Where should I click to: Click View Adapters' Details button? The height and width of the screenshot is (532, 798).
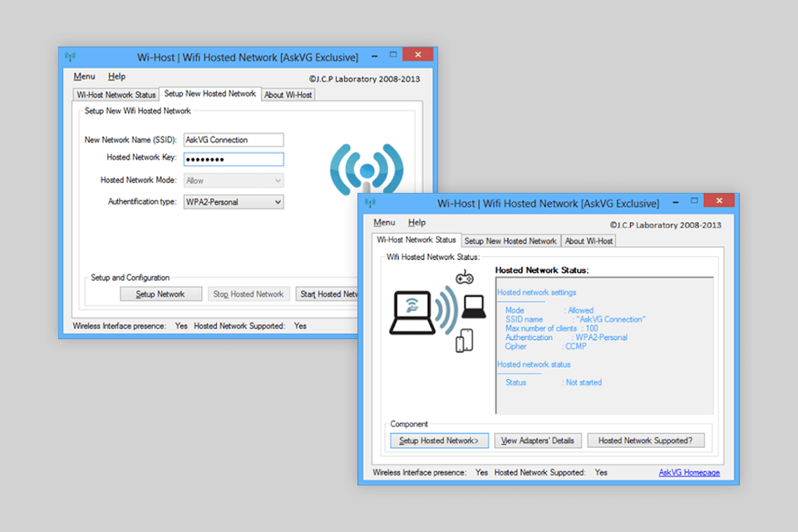[538, 441]
